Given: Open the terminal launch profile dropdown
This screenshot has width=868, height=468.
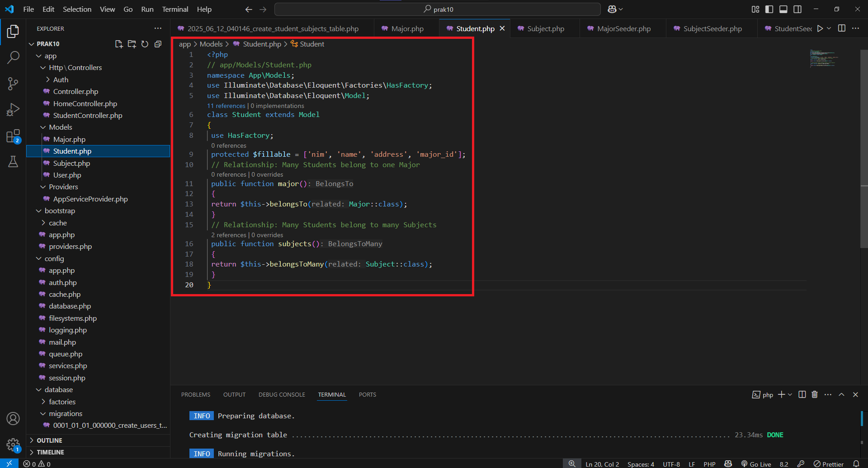Looking at the screenshot, I should click(790, 394).
